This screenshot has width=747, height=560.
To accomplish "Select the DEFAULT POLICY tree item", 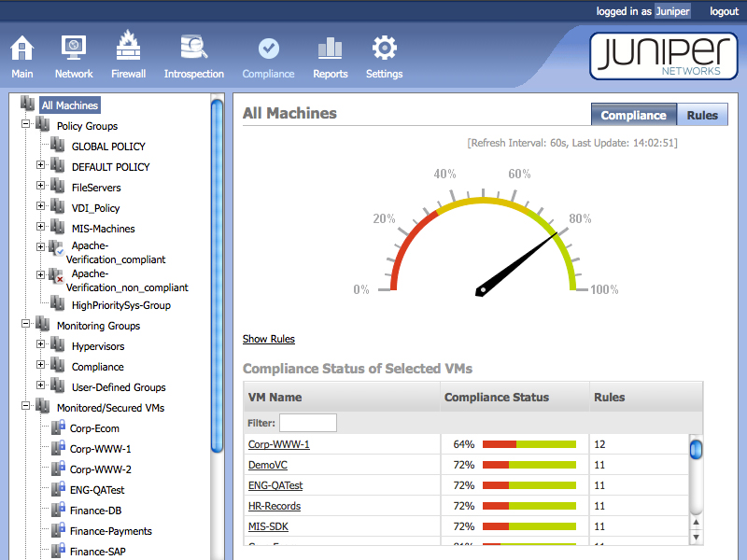I will (110, 167).
